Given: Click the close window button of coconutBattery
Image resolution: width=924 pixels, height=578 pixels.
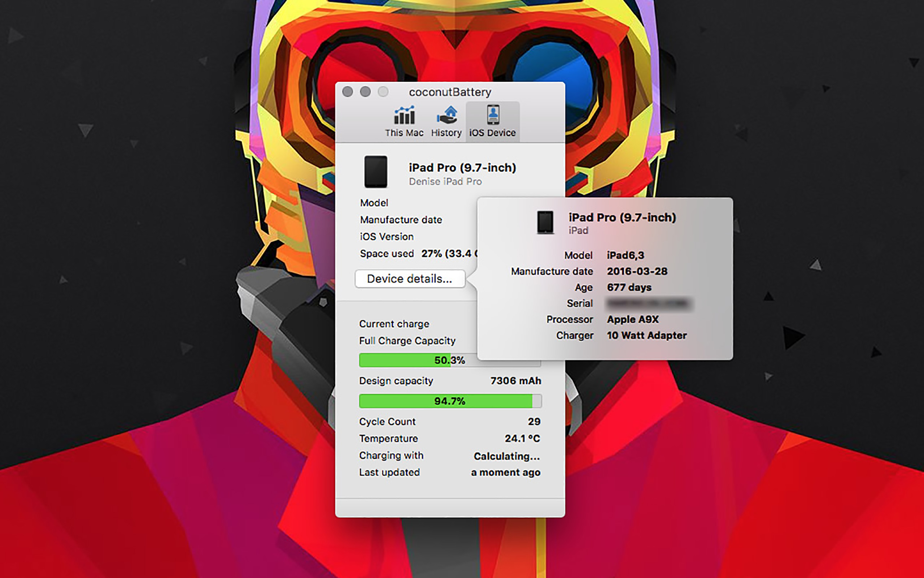Looking at the screenshot, I should 348,92.
